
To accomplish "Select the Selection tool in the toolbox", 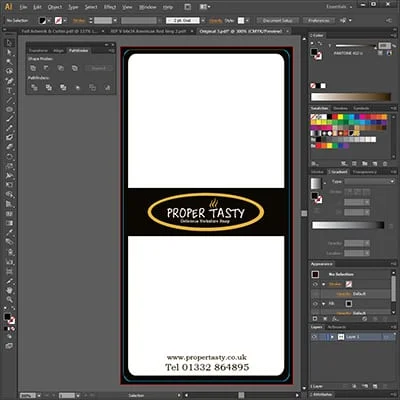I will click(9, 43).
